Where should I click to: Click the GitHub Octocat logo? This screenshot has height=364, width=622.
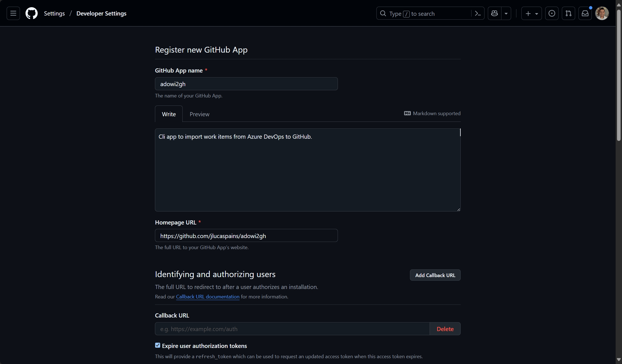point(31,13)
